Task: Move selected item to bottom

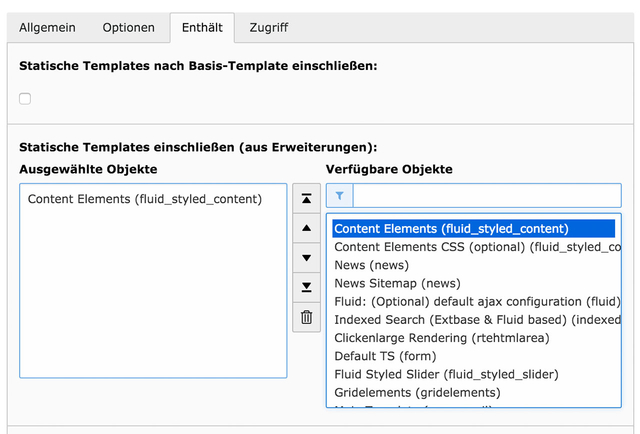Action: (307, 288)
